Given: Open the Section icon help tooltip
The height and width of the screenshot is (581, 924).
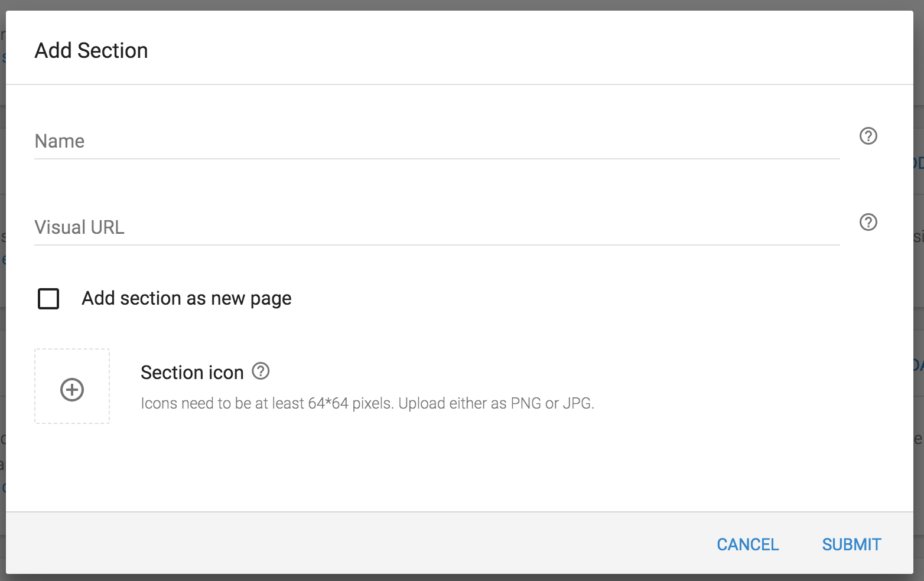Looking at the screenshot, I should coord(261,371).
